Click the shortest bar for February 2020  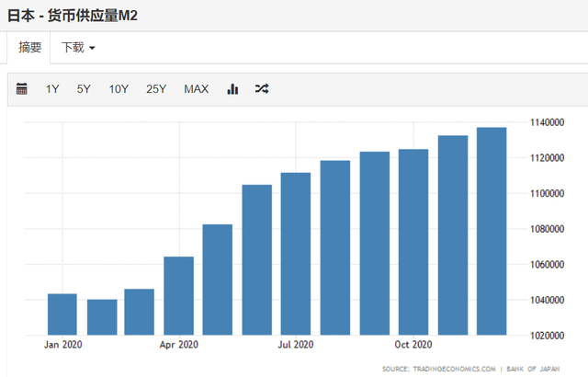[102, 317]
